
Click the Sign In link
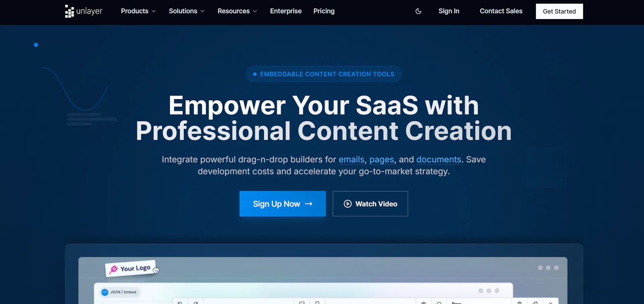tap(449, 11)
